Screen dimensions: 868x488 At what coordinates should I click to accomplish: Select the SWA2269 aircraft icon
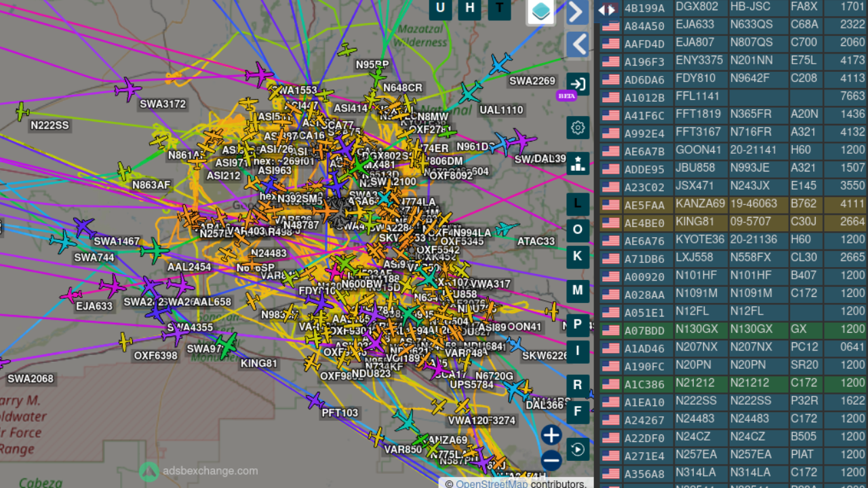500,65
